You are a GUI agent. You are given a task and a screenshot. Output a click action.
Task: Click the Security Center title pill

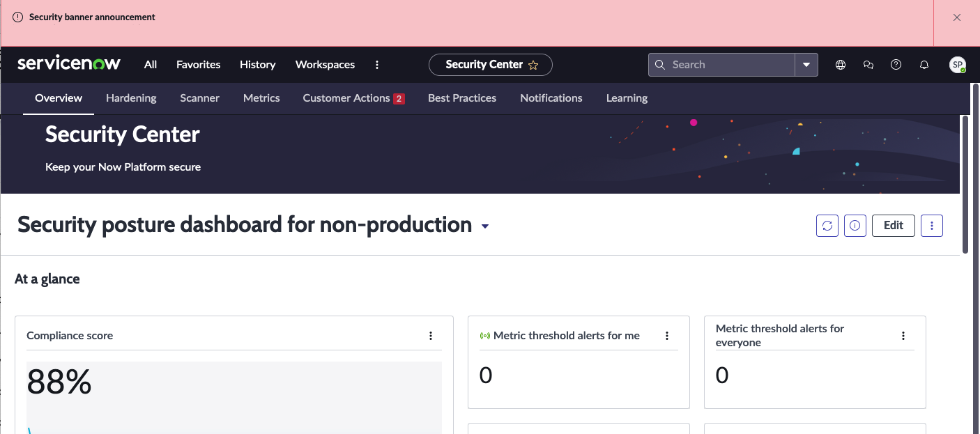pyautogui.click(x=490, y=65)
